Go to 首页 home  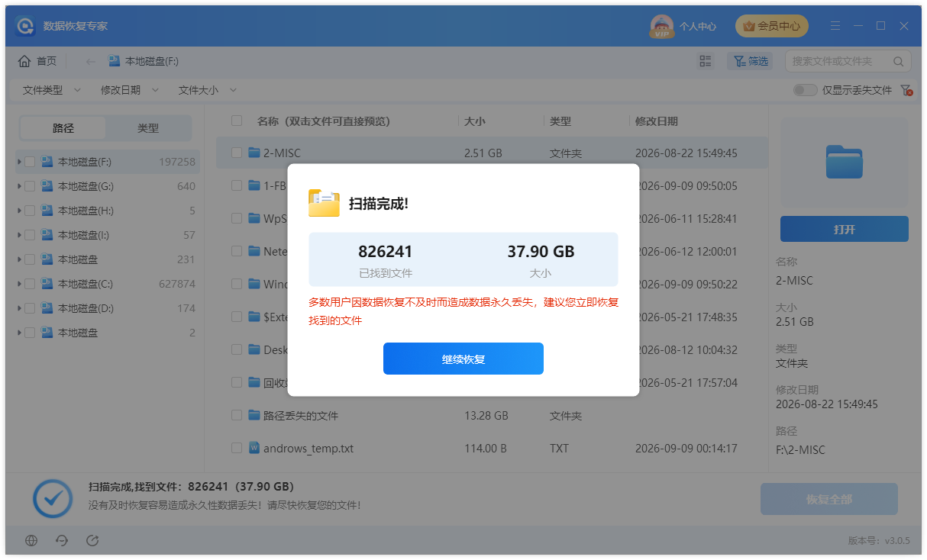click(37, 61)
